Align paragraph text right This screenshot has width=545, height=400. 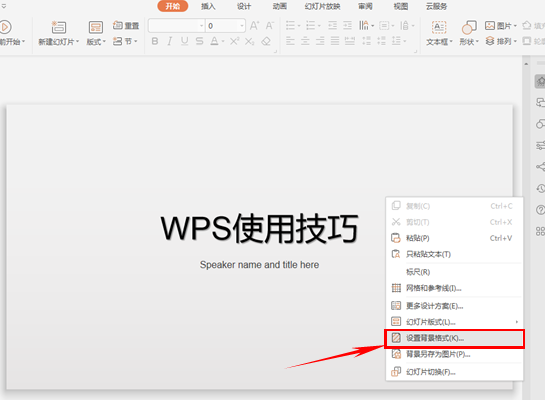pyautogui.click(x=320, y=41)
